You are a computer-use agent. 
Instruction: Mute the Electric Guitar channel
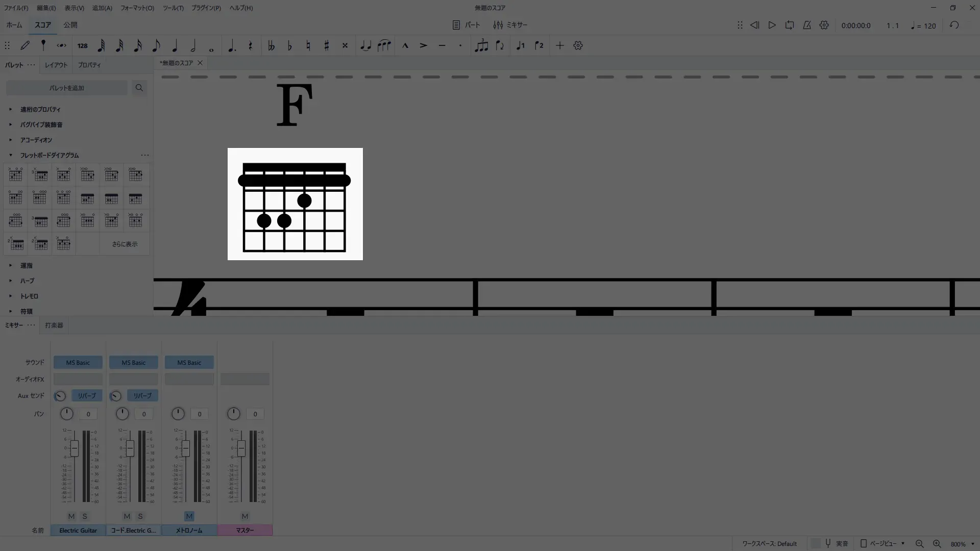(x=71, y=516)
